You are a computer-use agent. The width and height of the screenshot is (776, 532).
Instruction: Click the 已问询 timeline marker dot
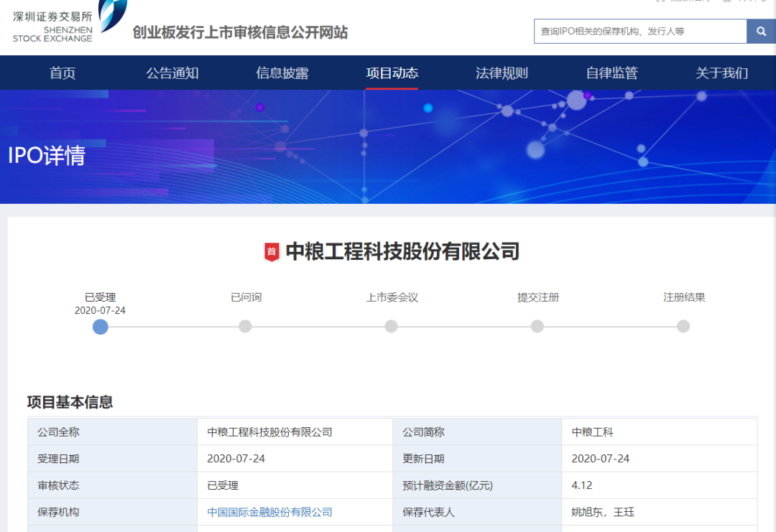click(x=245, y=327)
